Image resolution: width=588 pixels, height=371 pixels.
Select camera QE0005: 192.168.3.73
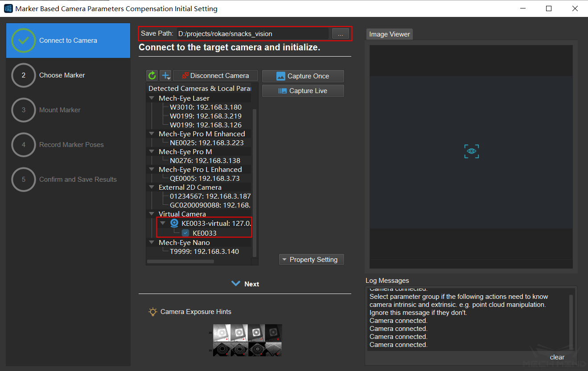205,179
